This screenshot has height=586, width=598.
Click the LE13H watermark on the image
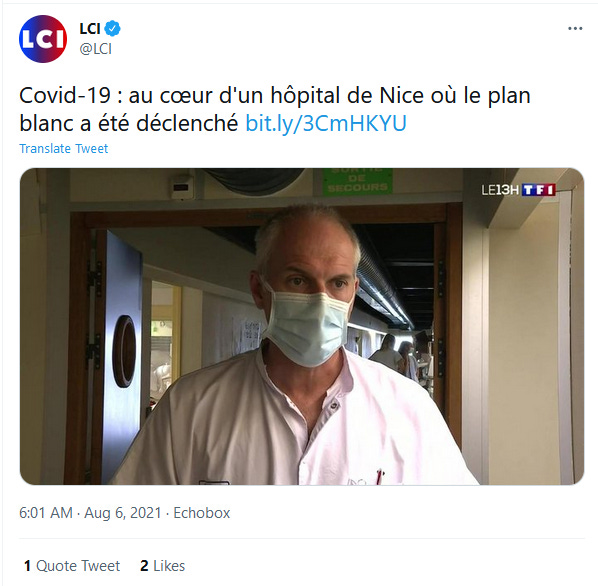coord(500,189)
